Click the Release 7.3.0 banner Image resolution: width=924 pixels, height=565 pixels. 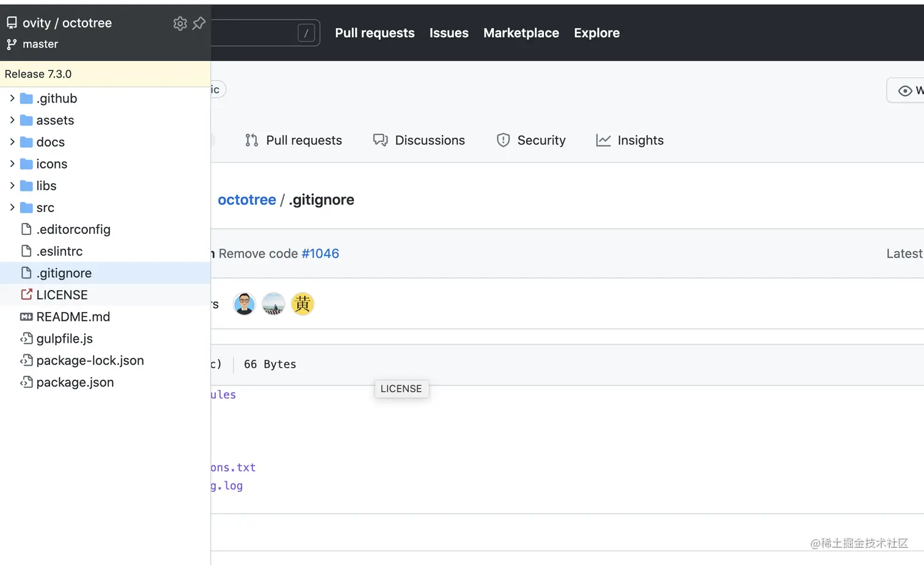point(105,74)
